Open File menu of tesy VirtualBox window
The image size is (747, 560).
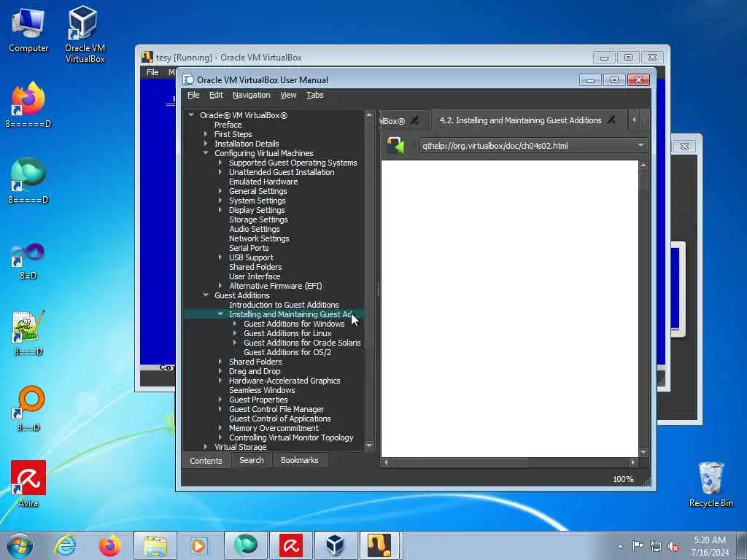pos(152,72)
